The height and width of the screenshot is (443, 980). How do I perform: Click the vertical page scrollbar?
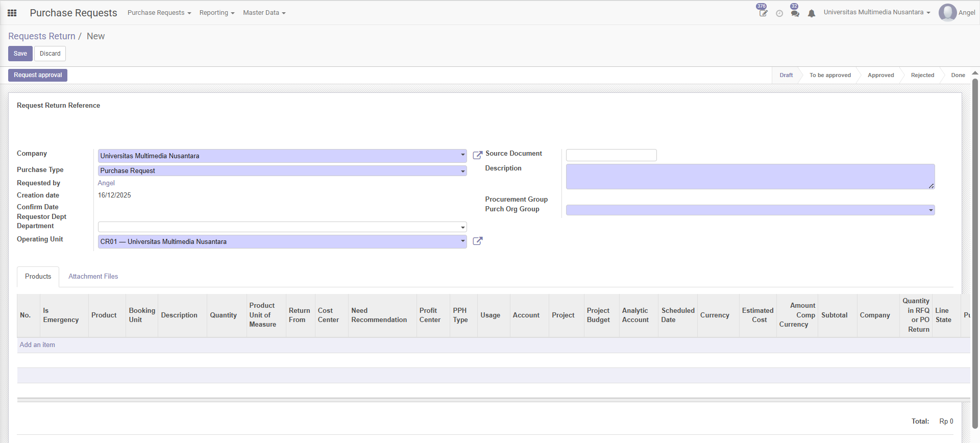[975, 253]
